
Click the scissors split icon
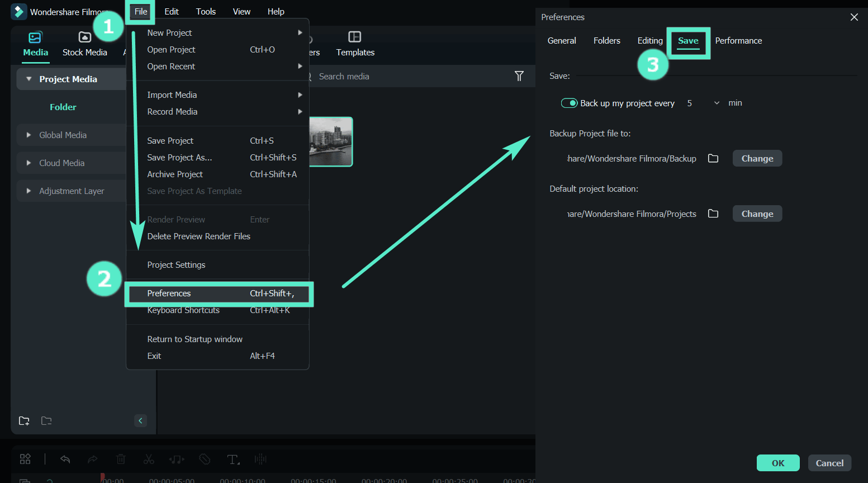click(149, 459)
